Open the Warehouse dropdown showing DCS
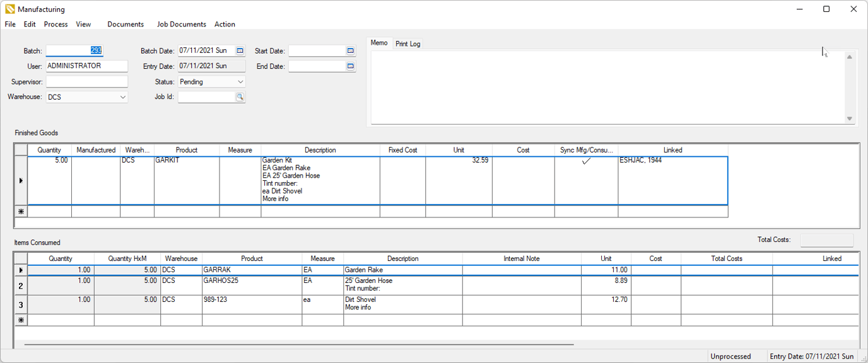The width and height of the screenshot is (868, 363). coord(123,96)
